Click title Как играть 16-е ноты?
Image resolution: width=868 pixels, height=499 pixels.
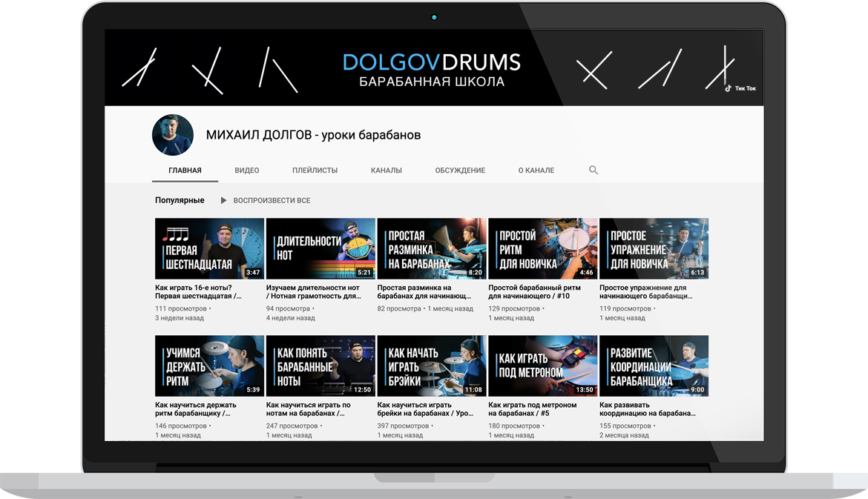click(x=198, y=291)
